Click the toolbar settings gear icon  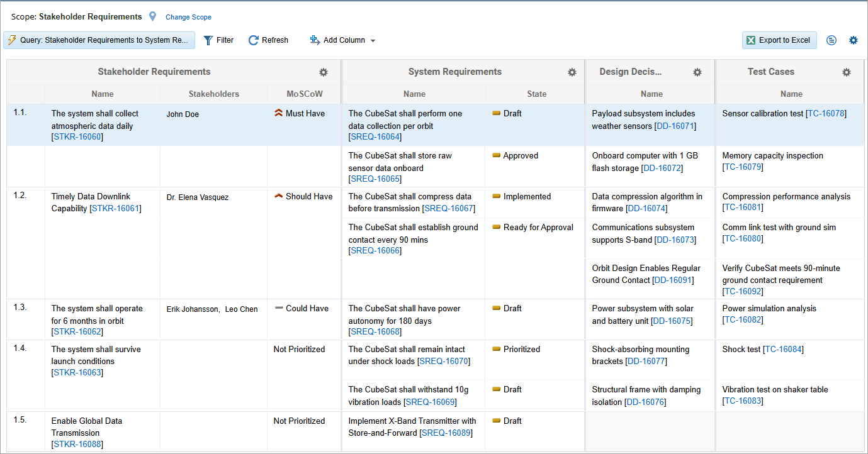pos(854,40)
